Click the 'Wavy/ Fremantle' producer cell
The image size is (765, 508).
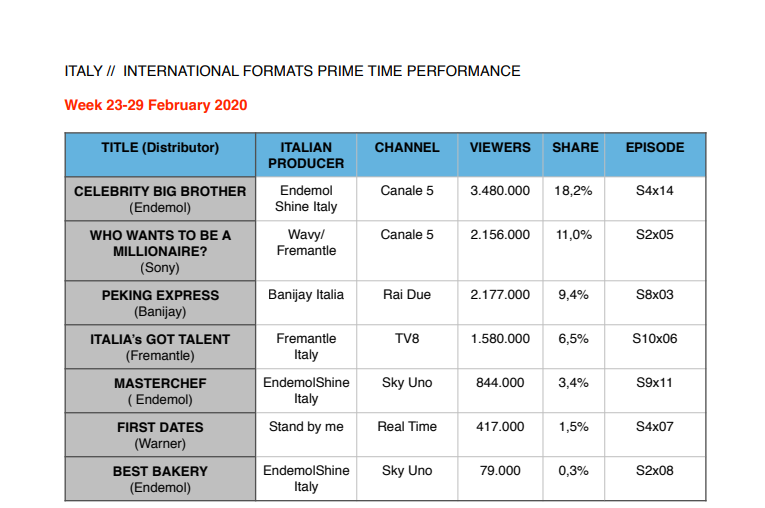click(306, 251)
